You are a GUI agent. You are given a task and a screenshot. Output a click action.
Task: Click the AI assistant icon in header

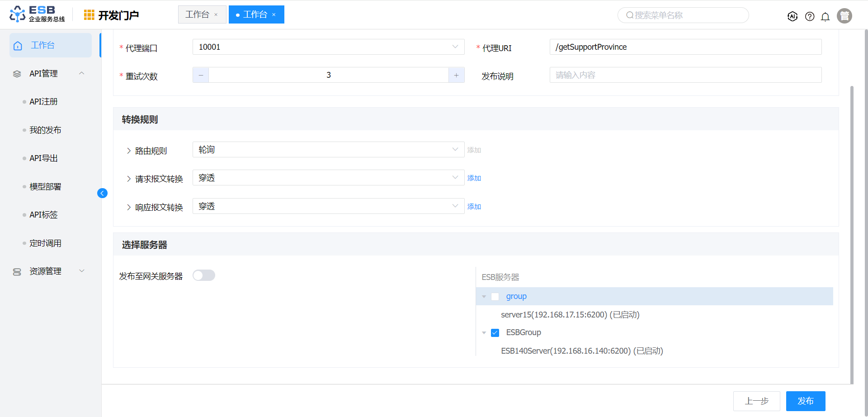(792, 16)
